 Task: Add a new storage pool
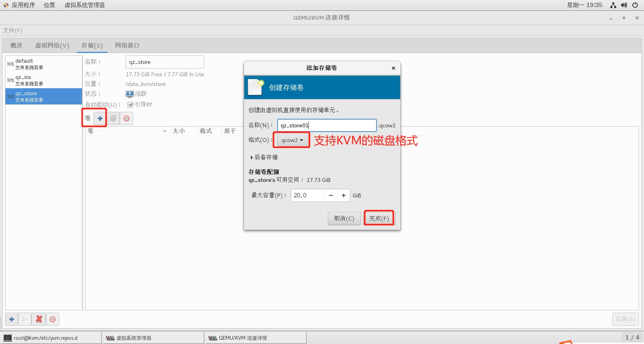click(12, 319)
